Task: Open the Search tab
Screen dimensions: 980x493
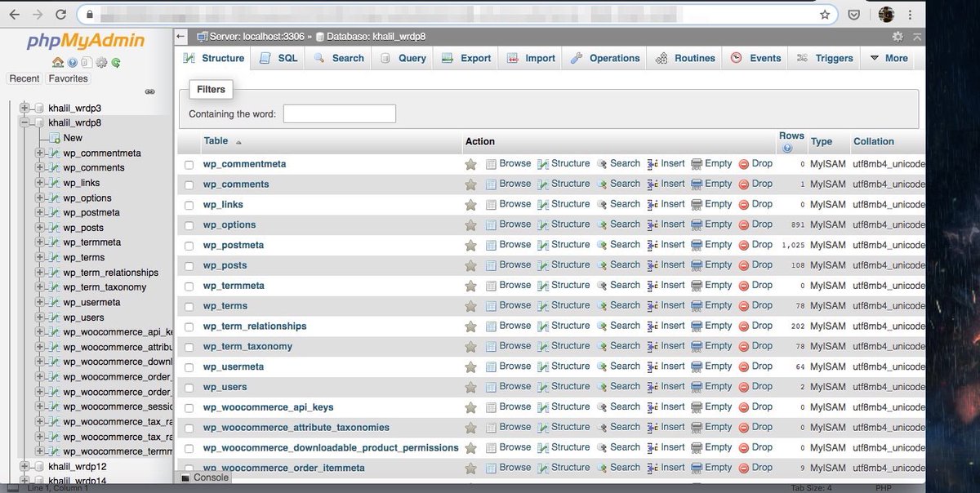Action: (338, 58)
